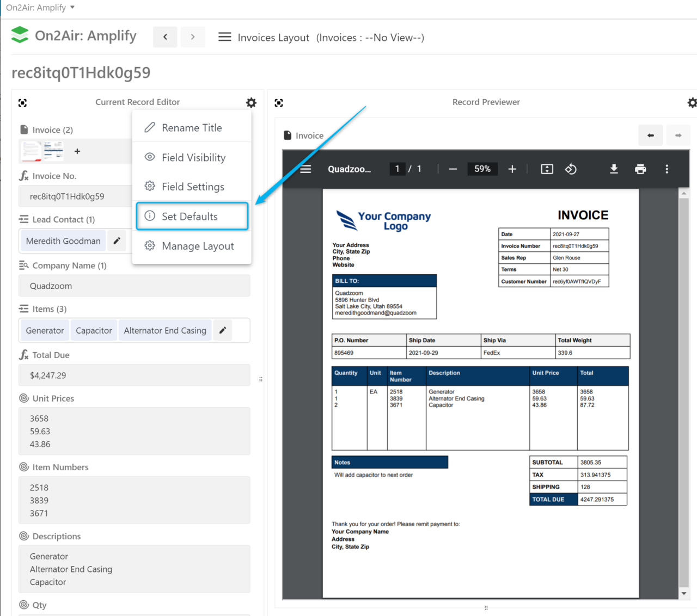Click the forward arrow in Record Previewer

[x=678, y=135]
